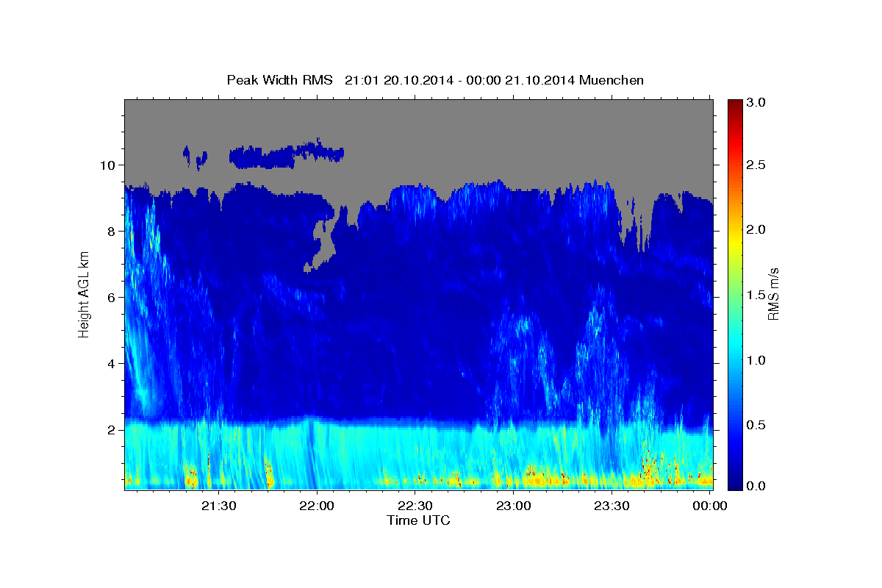882x588 pixels.
Task: Click the 'Time UTC' axis label
Action: [418, 520]
